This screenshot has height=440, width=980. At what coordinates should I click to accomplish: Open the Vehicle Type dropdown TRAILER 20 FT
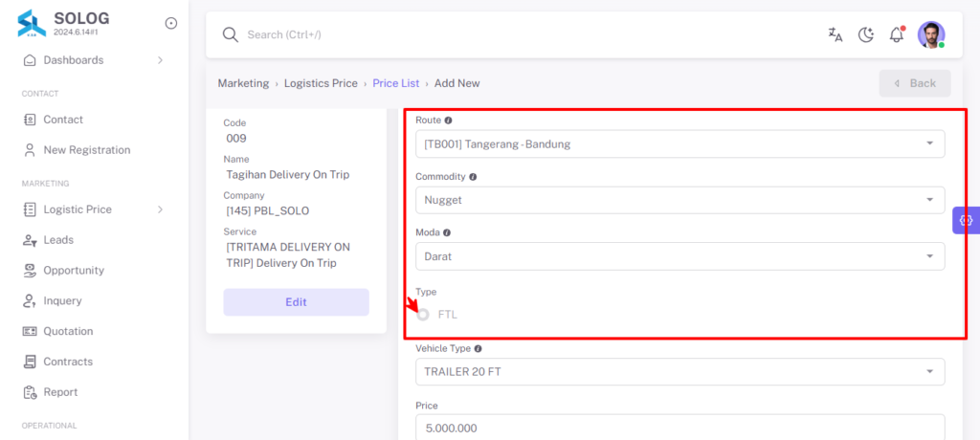pos(680,371)
